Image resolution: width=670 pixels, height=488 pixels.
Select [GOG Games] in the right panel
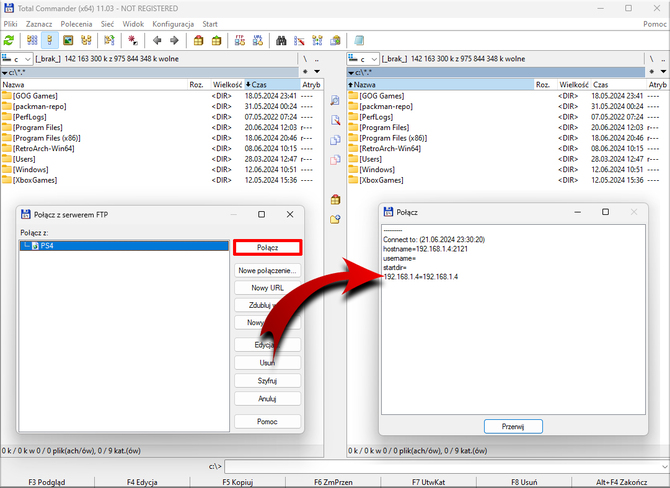pos(382,96)
